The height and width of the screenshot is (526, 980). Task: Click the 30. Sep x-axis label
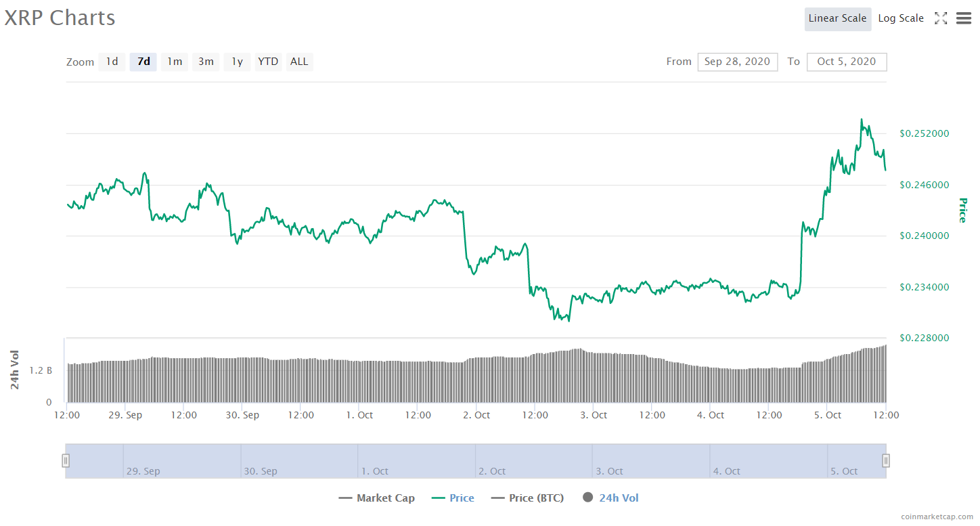[x=242, y=415]
